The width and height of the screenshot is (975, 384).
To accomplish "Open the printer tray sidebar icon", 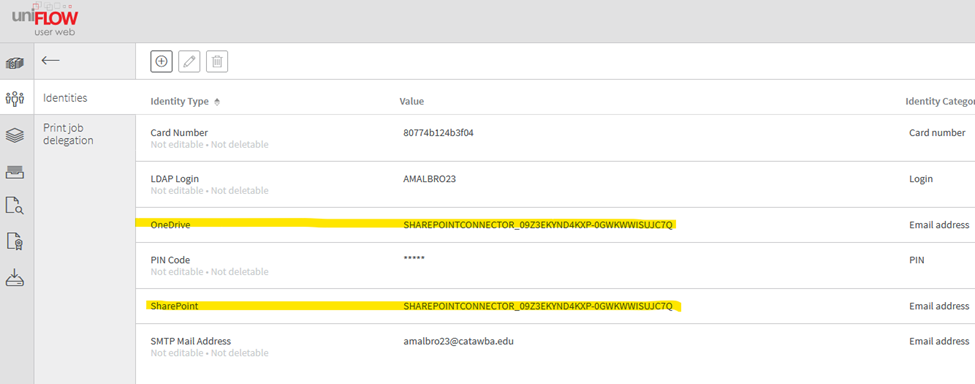I will point(15,171).
